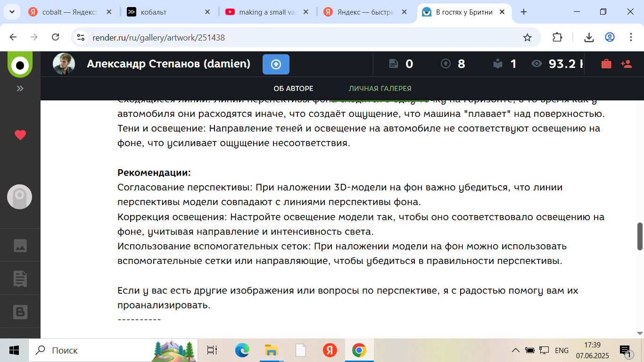Click the add friend person icon
The height and width of the screenshot is (362, 644).
[627, 64]
